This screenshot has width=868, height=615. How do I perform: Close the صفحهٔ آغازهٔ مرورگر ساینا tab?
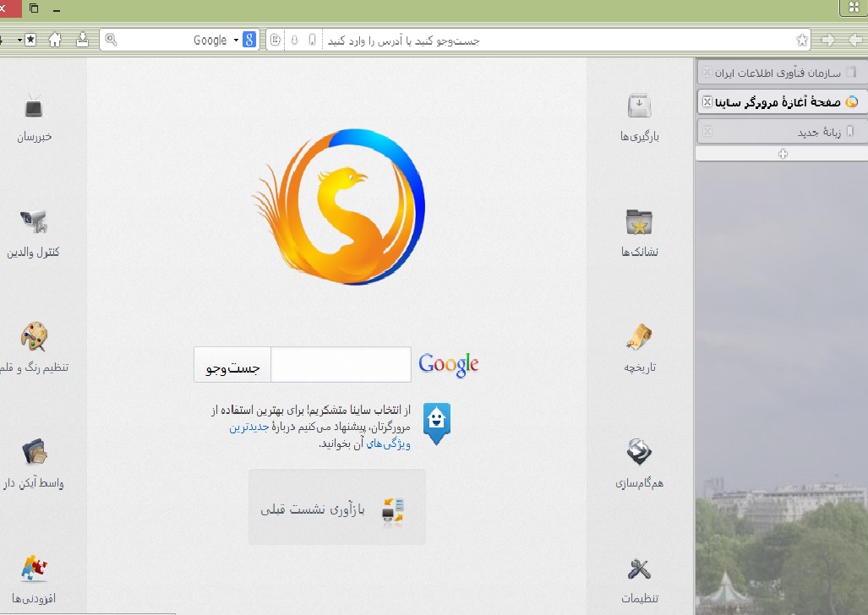[707, 102]
